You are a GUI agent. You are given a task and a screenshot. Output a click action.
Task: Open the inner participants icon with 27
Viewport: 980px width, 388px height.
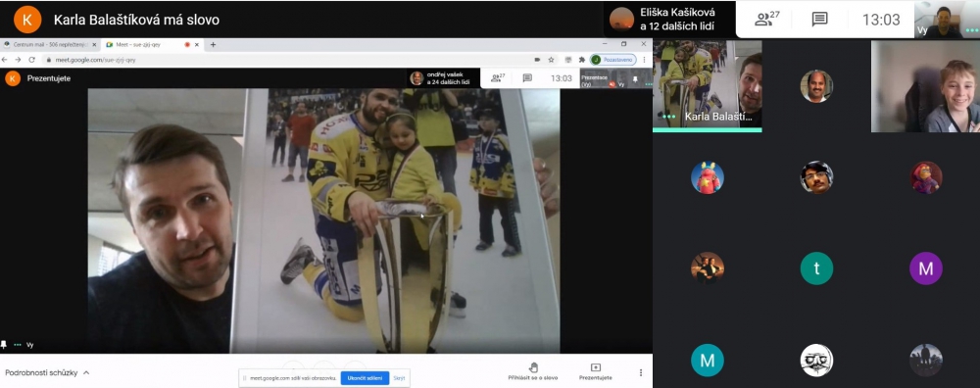[x=498, y=78]
